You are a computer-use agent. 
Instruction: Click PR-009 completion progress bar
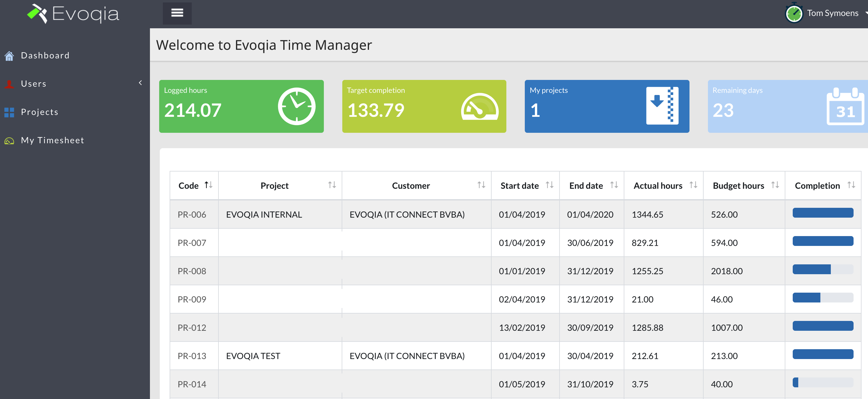tap(823, 298)
